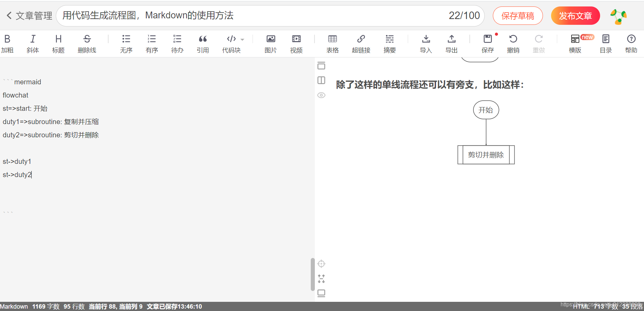644x311 pixels.
Task: Import a file (导入)
Action: [426, 44]
